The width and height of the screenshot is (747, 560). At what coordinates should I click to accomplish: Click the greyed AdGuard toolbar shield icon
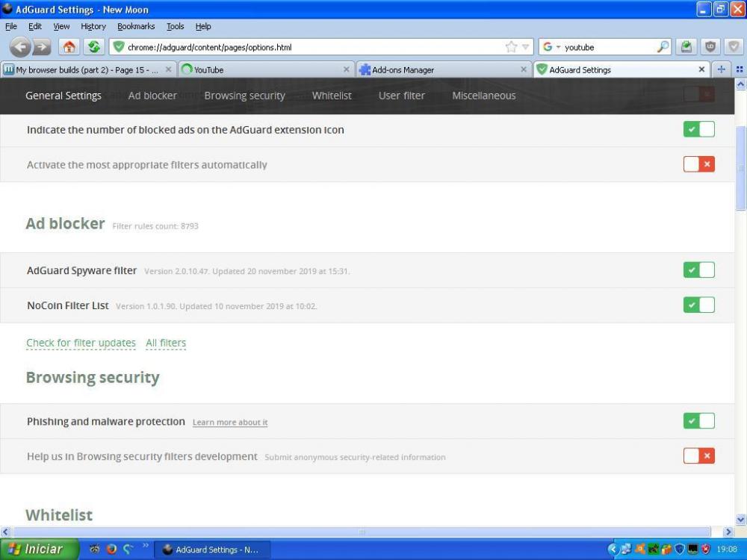(734, 46)
